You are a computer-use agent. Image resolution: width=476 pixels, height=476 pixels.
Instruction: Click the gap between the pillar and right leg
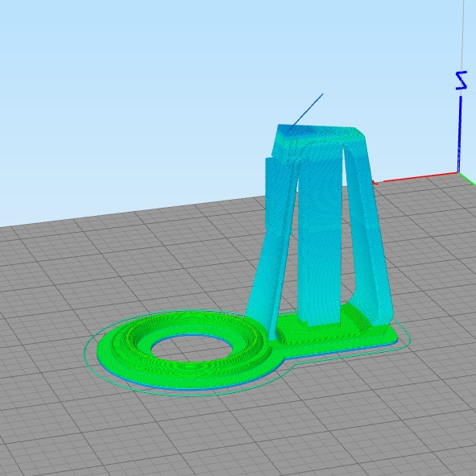click(x=347, y=243)
